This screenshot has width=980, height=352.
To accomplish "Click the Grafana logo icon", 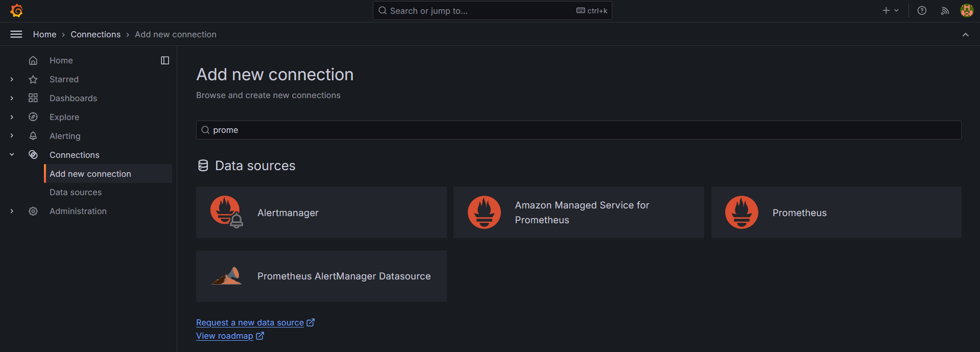I will (16, 11).
